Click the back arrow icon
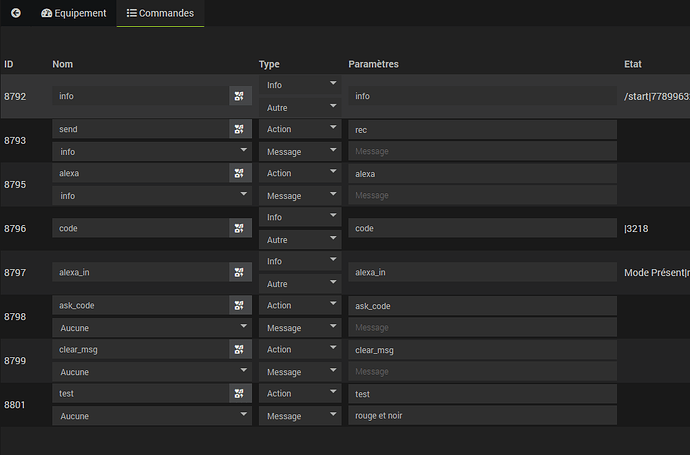Screen dimensions: 690x455 tap(15, 14)
